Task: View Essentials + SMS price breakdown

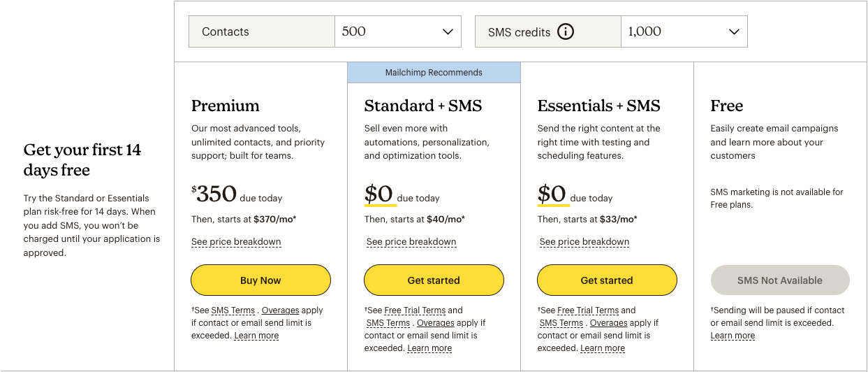Action: [x=584, y=242]
